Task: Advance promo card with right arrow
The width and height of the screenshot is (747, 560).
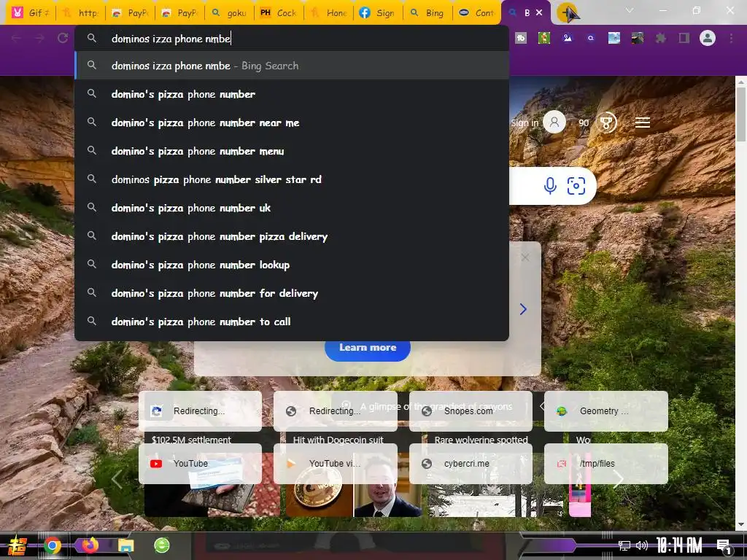Action: pyautogui.click(x=523, y=309)
